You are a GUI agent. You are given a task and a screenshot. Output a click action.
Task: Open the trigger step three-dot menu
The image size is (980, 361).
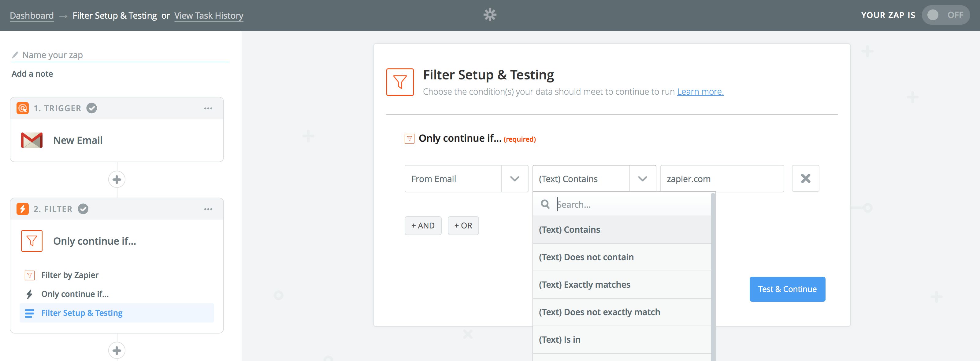[x=208, y=108]
